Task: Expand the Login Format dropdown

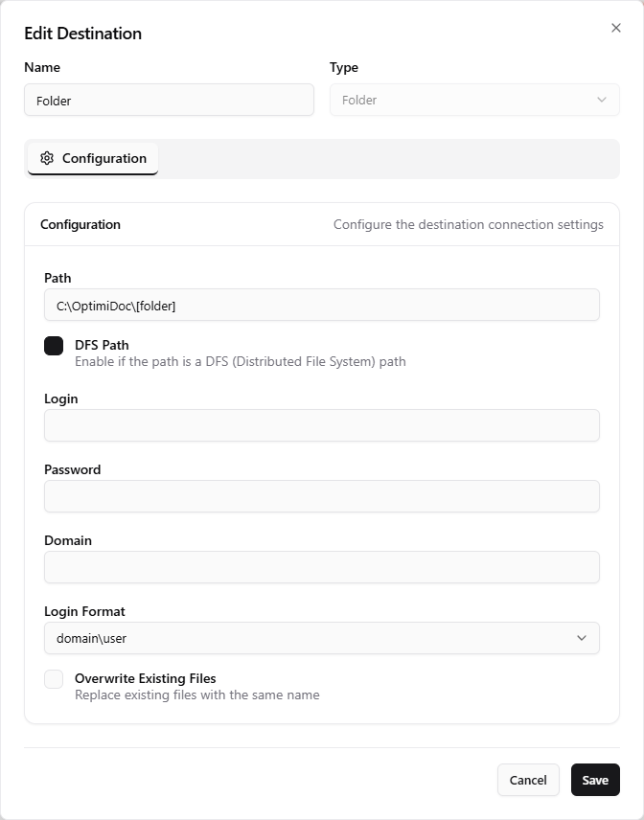Action: (x=322, y=638)
